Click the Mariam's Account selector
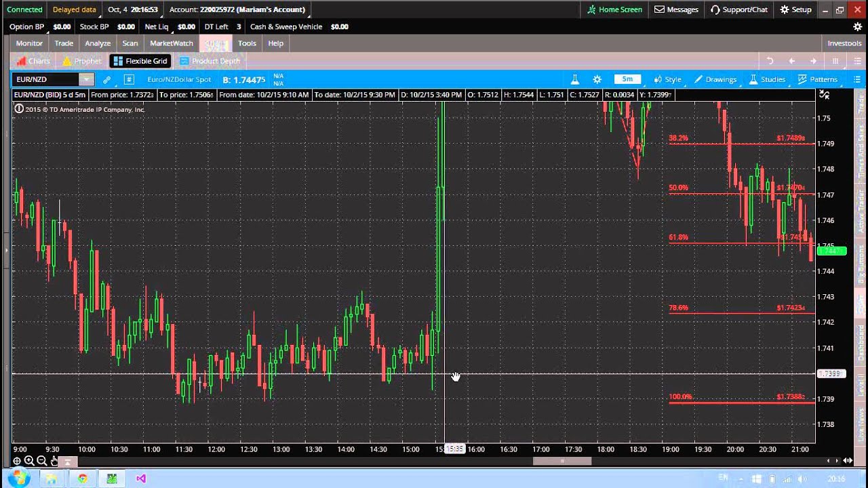Viewport: 868px width, 488px height. coord(237,9)
